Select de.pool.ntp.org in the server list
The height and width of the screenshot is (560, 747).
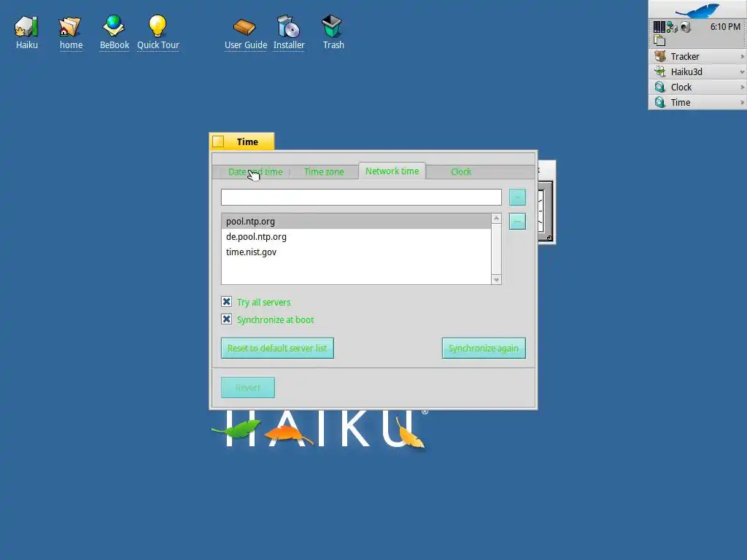coord(356,237)
